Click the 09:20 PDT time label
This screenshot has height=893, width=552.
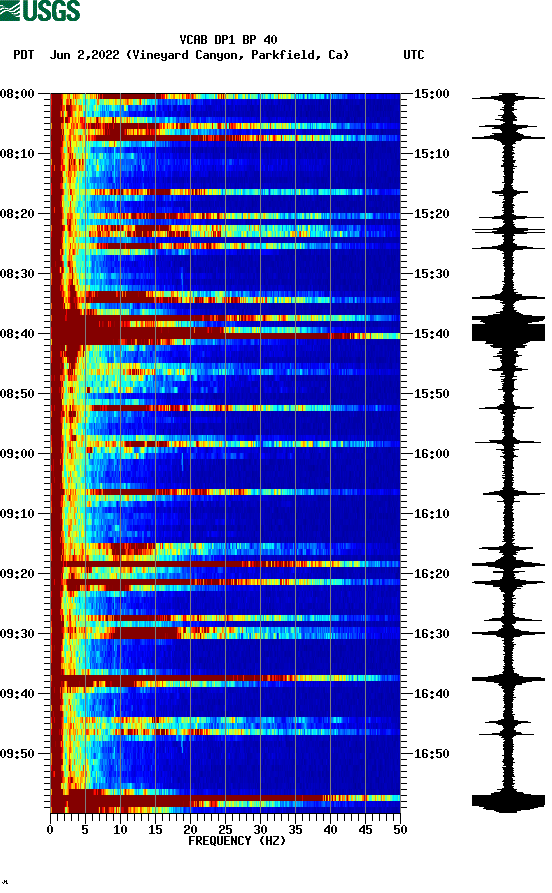[x=17, y=574]
